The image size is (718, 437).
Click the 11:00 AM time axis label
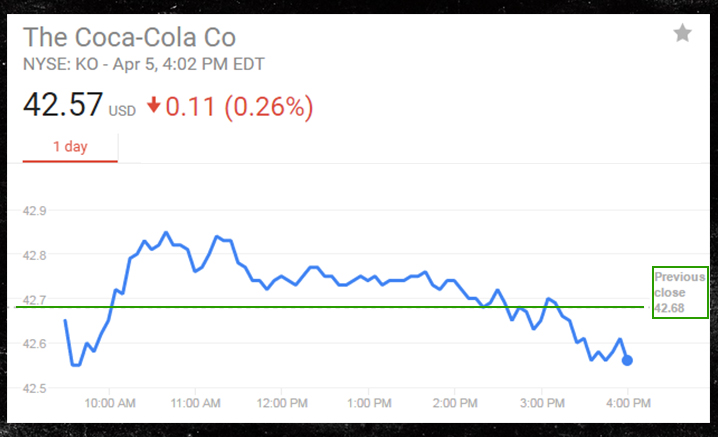point(196,403)
